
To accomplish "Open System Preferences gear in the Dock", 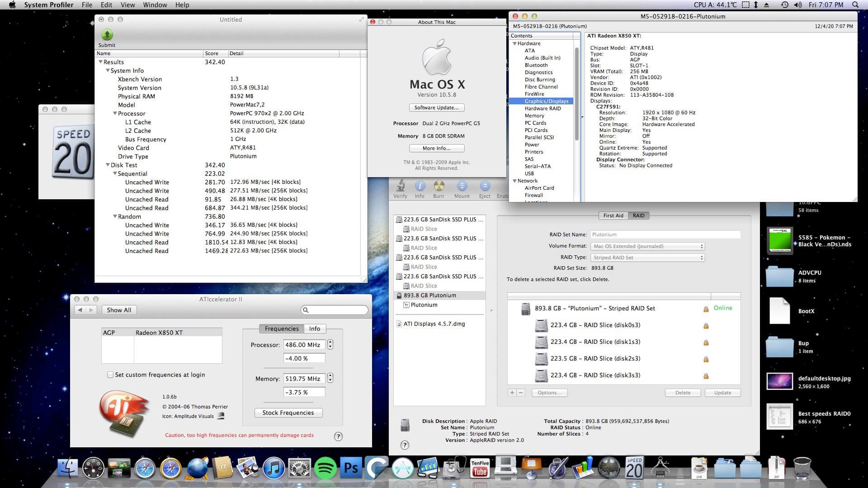I will pos(299,469).
